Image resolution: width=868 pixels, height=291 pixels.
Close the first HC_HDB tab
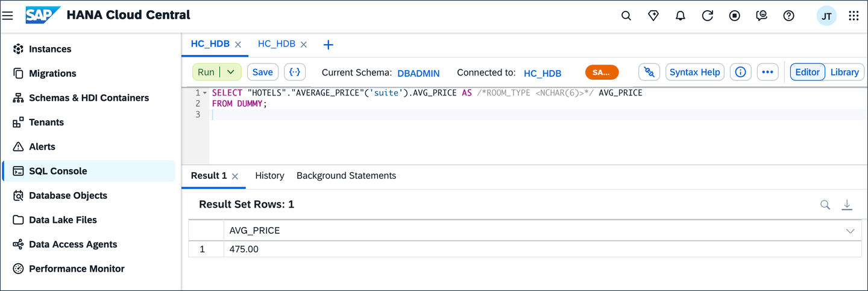click(238, 45)
